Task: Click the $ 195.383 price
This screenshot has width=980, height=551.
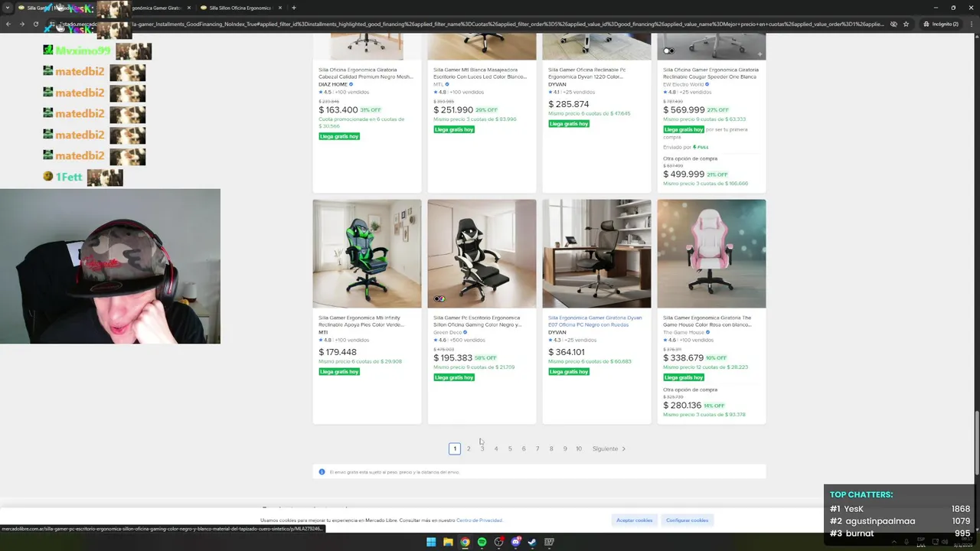Action: 452,358
